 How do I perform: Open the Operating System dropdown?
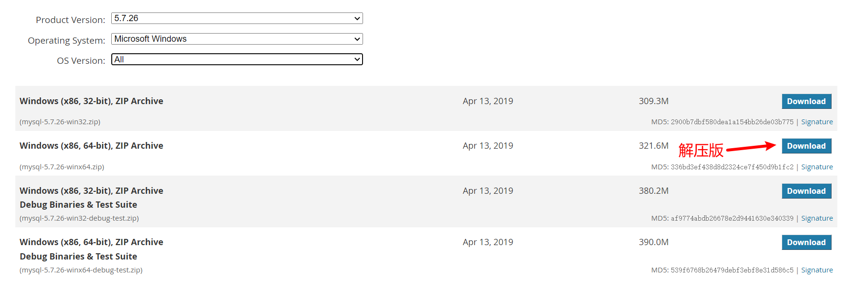coord(237,39)
